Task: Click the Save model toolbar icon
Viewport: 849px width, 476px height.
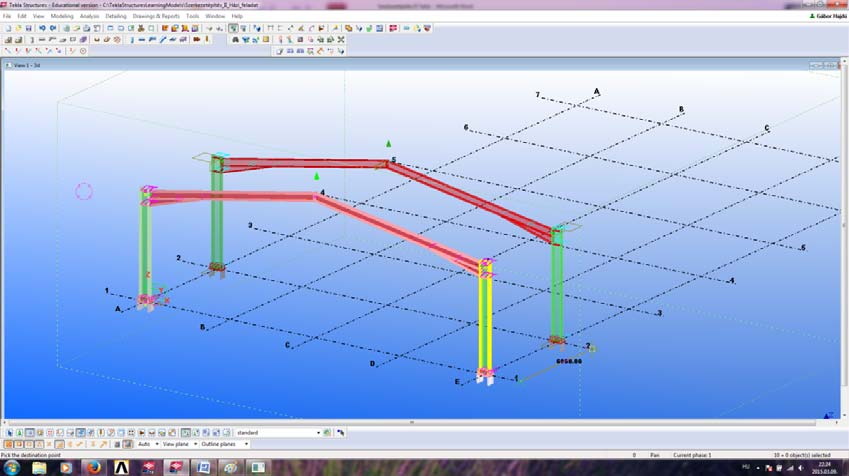Action: [29, 28]
